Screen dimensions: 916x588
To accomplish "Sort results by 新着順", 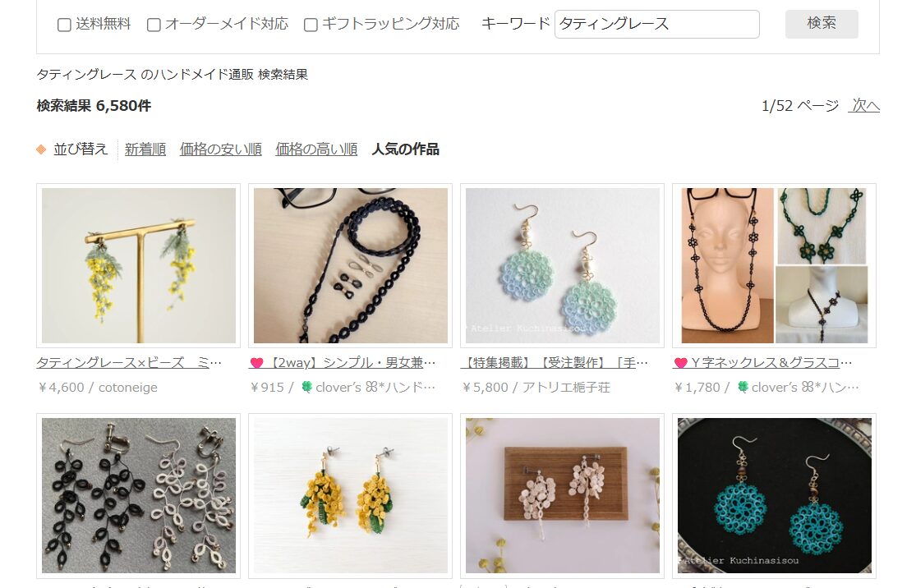I will coord(145,149).
